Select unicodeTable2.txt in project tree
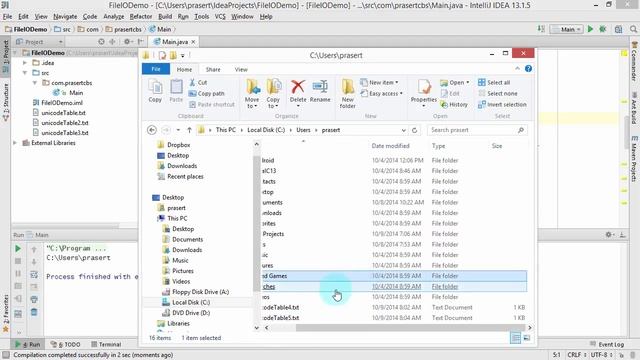 (x=65, y=123)
